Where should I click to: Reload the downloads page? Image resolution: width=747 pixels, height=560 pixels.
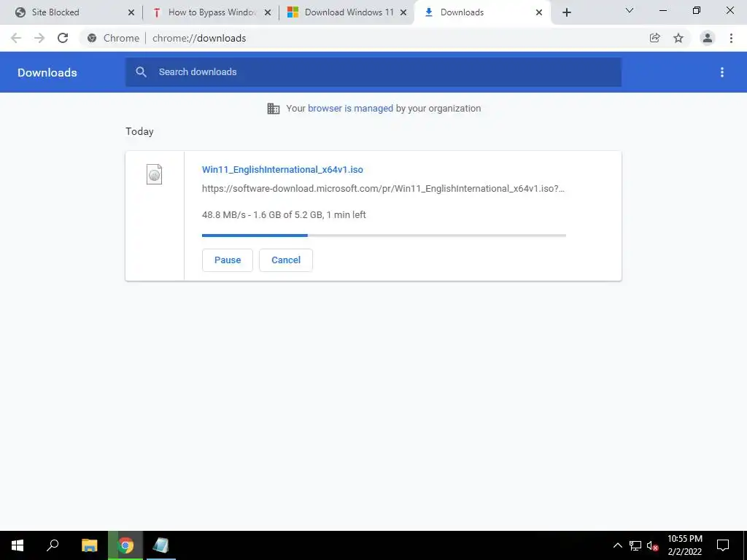tap(63, 38)
